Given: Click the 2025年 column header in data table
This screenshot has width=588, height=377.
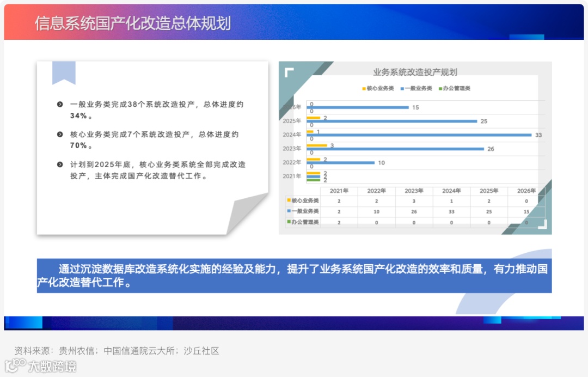Looking at the screenshot, I should (489, 191).
